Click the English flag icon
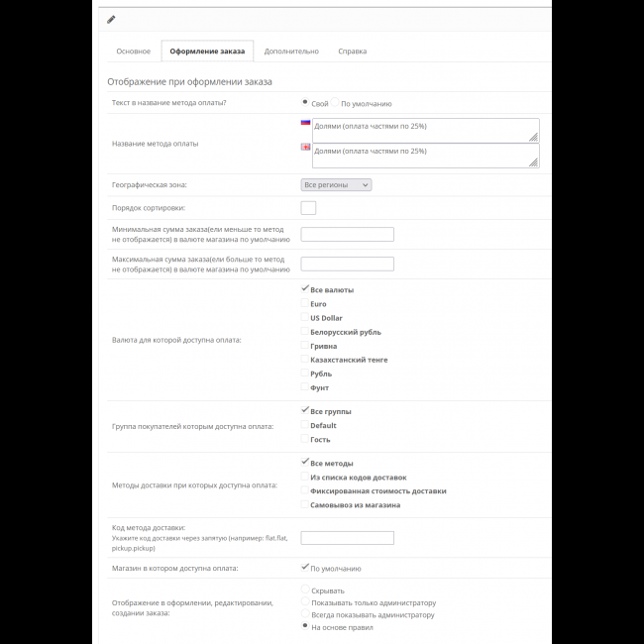The width and height of the screenshot is (644, 644). [x=305, y=147]
